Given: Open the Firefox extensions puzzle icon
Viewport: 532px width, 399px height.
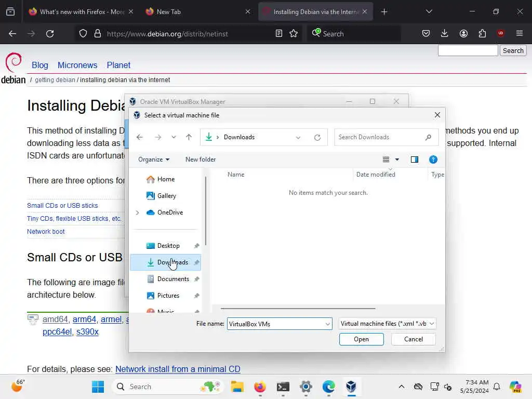Looking at the screenshot, I should [482, 34].
